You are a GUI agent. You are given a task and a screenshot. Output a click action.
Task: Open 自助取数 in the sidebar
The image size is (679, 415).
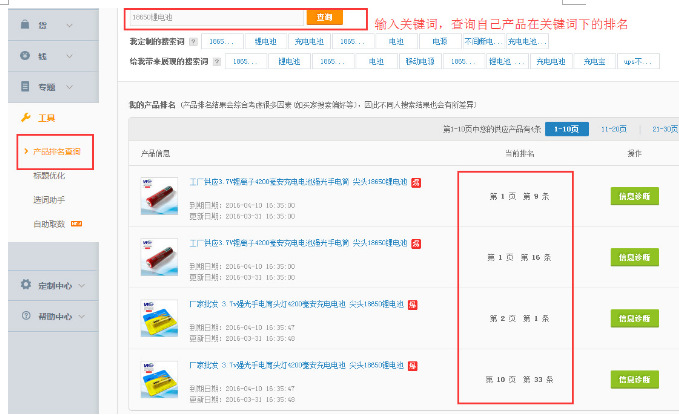coord(49,224)
